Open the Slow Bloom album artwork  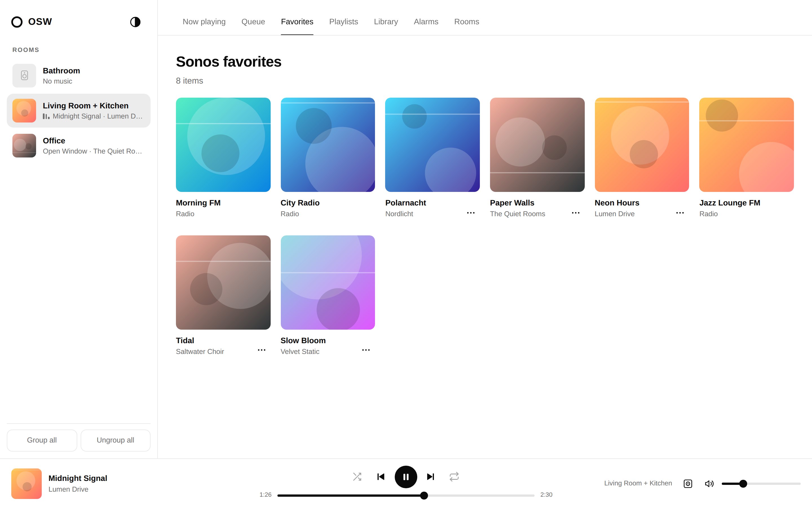pos(328,282)
